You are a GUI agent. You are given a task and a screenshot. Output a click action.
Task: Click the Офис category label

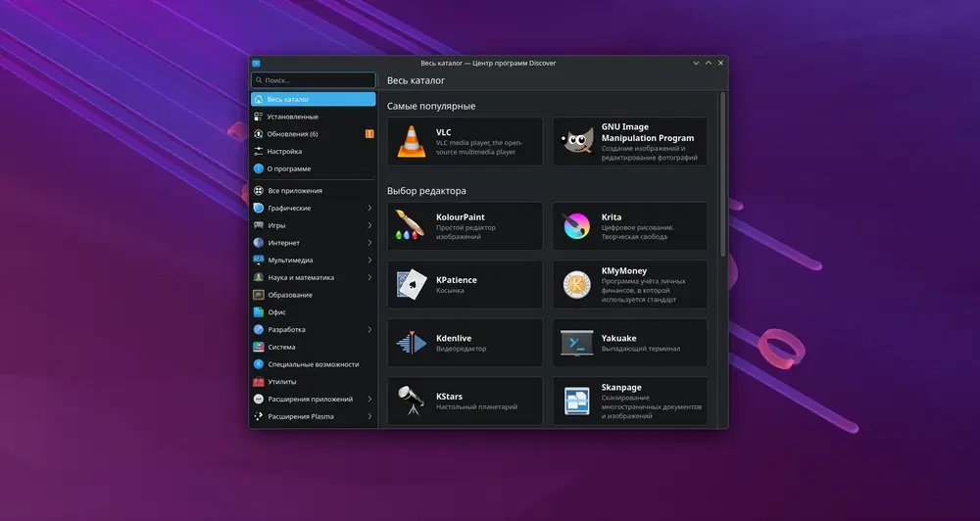[277, 312]
